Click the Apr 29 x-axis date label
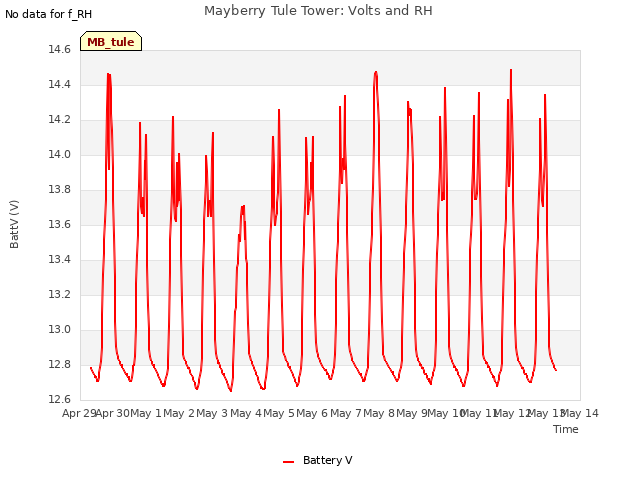Viewport: 640px width, 480px height. [x=79, y=413]
